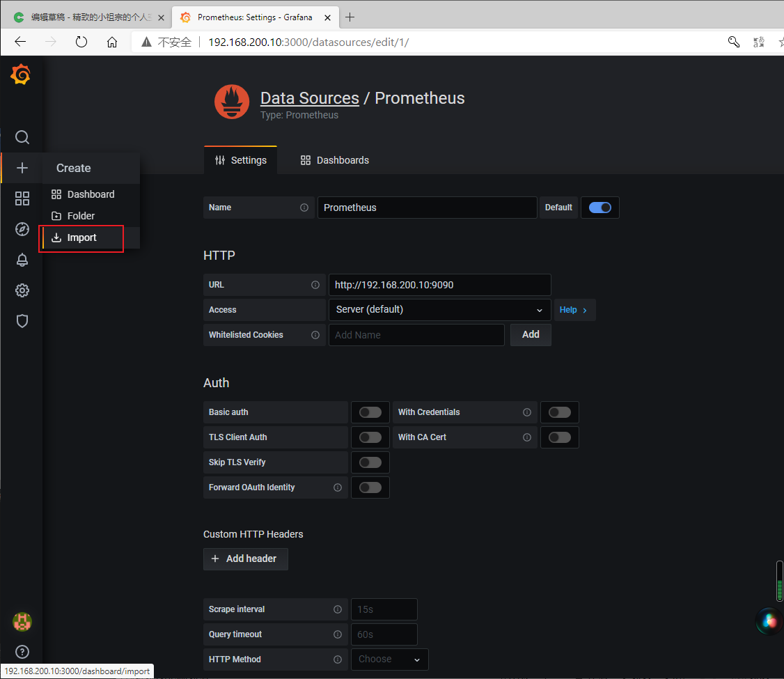Click the browser address bar URL
The image size is (784, 679).
click(308, 42)
